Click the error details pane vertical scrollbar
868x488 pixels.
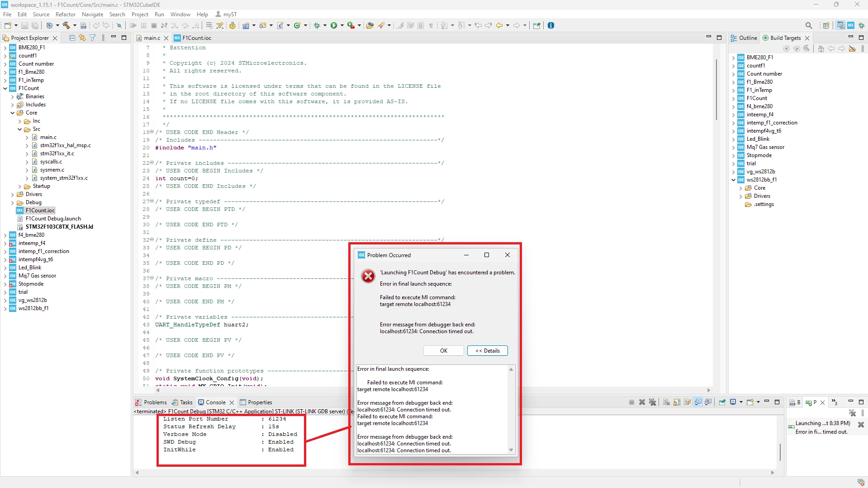click(x=511, y=410)
